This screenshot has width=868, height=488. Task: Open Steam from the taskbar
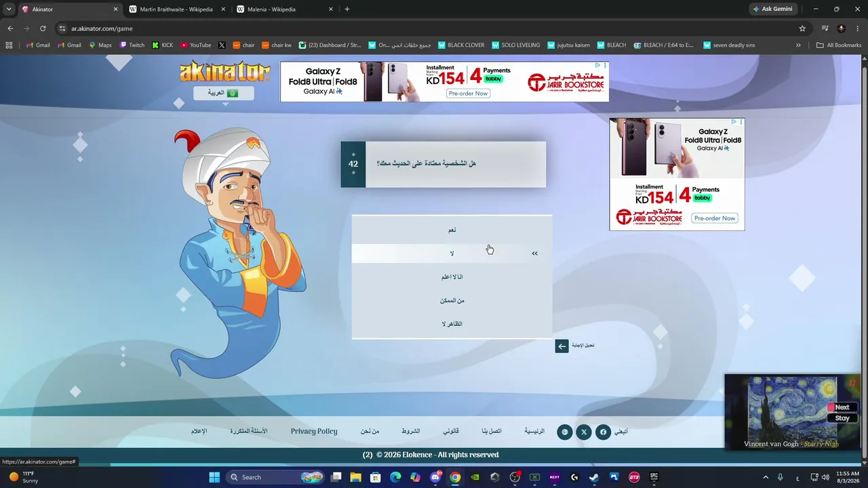(594, 477)
